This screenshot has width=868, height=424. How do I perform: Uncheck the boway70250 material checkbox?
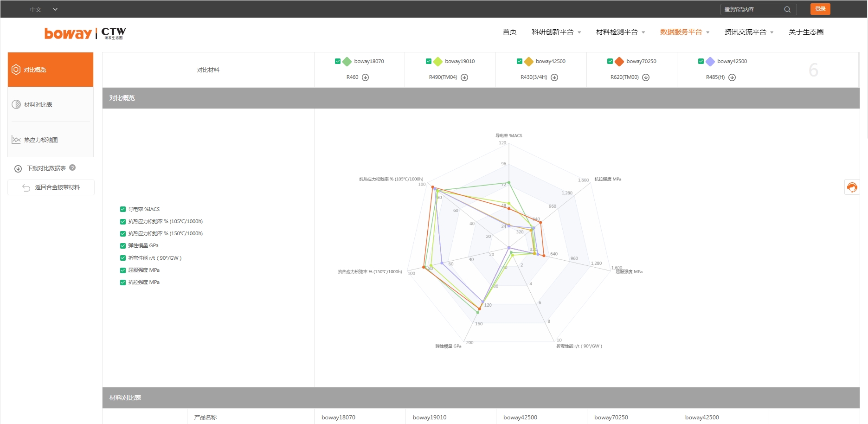click(x=610, y=61)
